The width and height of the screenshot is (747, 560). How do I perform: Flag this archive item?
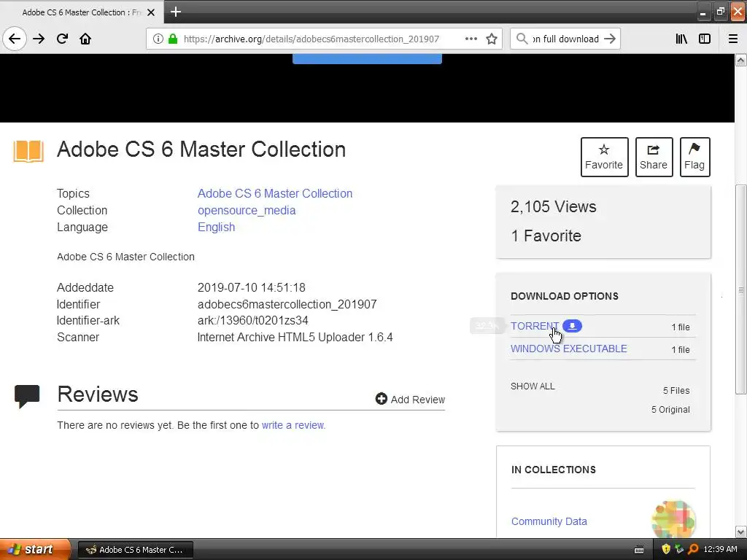tap(694, 157)
